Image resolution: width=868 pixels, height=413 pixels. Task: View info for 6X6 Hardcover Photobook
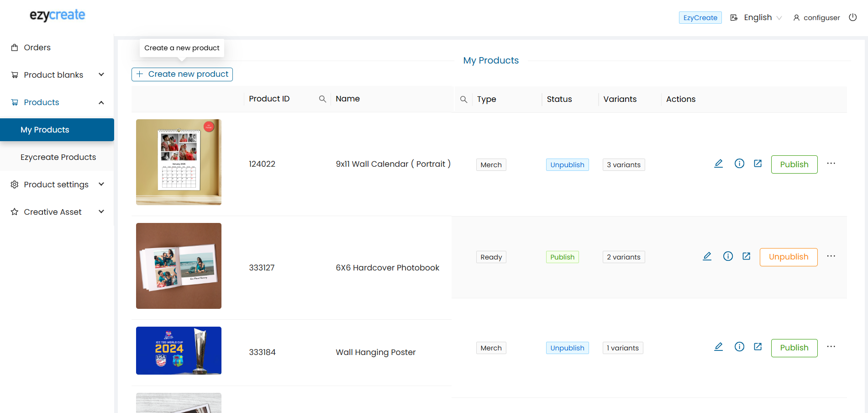click(x=728, y=256)
